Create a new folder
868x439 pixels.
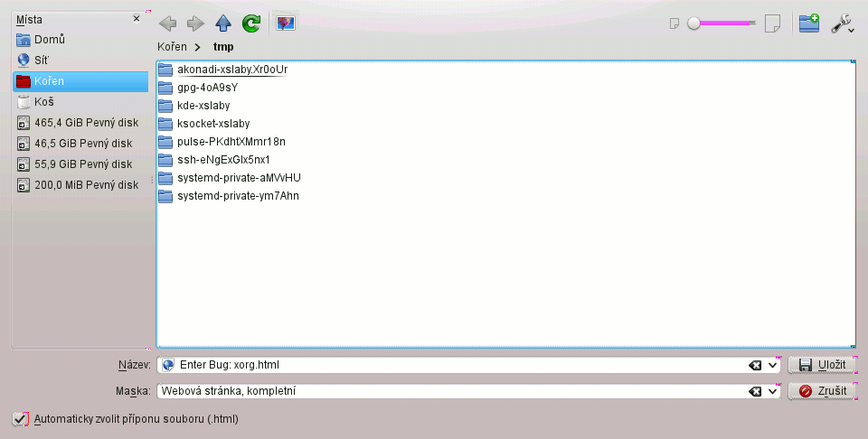(809, 23)
